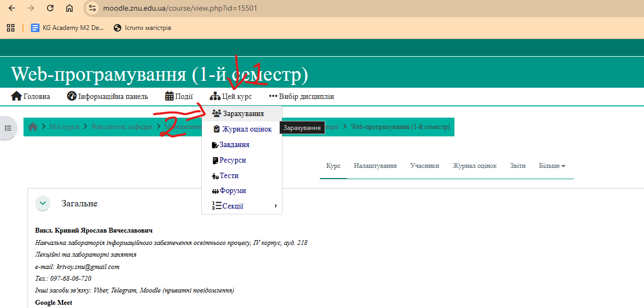The height and width of the screenshot is (308, 644).
Task: Collapse the Загальне section chevron
Action: 43,204
